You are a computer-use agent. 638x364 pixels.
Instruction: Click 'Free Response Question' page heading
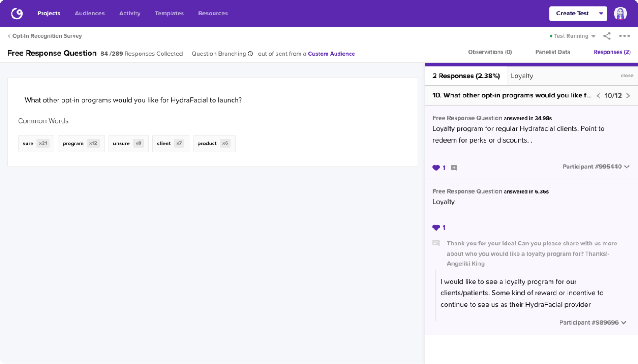(x=52, y=54)
